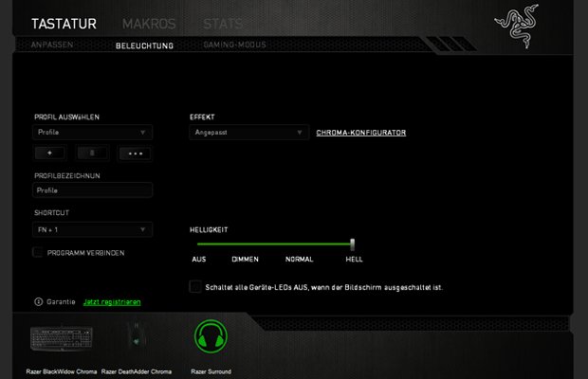The height and width of the screenshot is (379, 588).
Task: Click the Helligkeit slider handle
Action: [352, 244]
